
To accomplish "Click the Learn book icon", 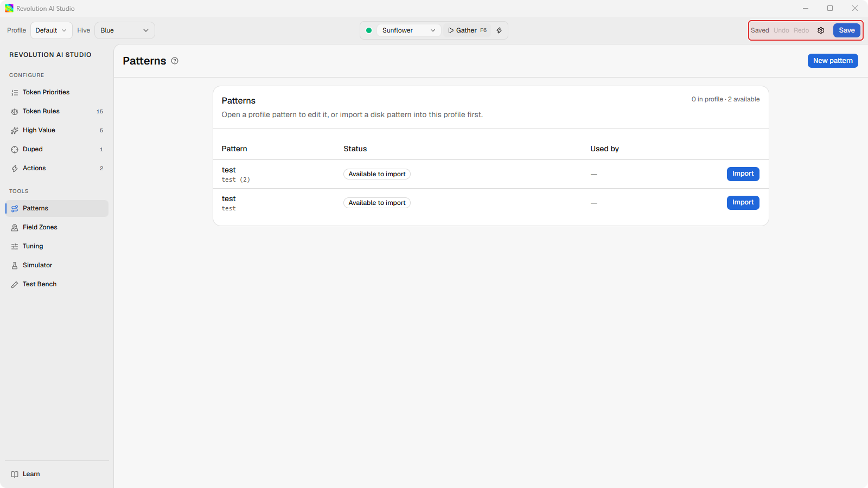I will coord(15,474).
